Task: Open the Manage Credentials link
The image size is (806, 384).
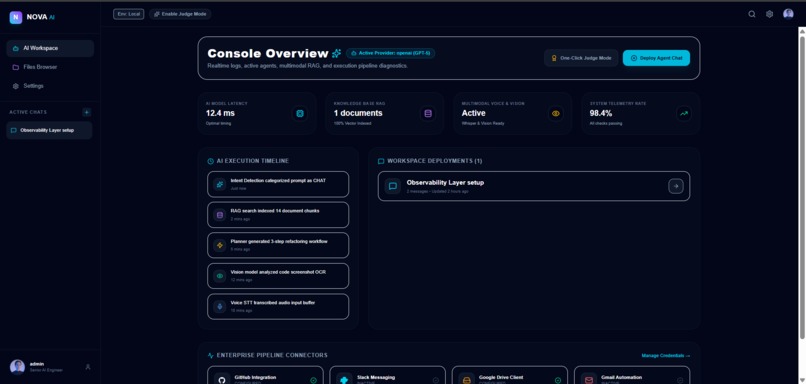Action: click(666, 356)
